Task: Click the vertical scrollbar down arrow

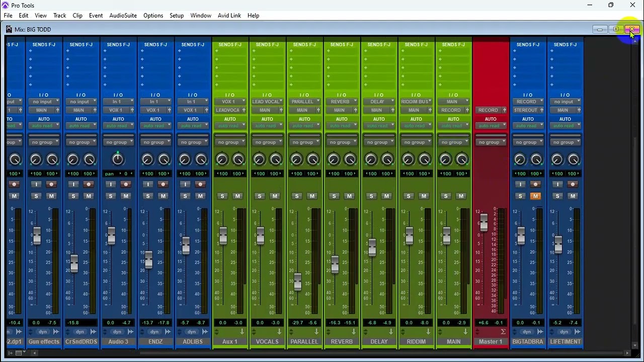Action: click(634, 346)
